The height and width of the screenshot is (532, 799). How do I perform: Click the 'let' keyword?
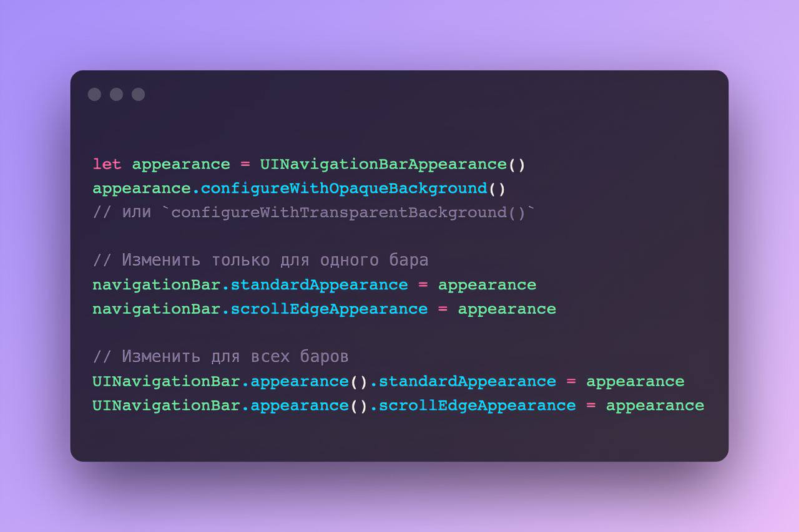point(107,164)
